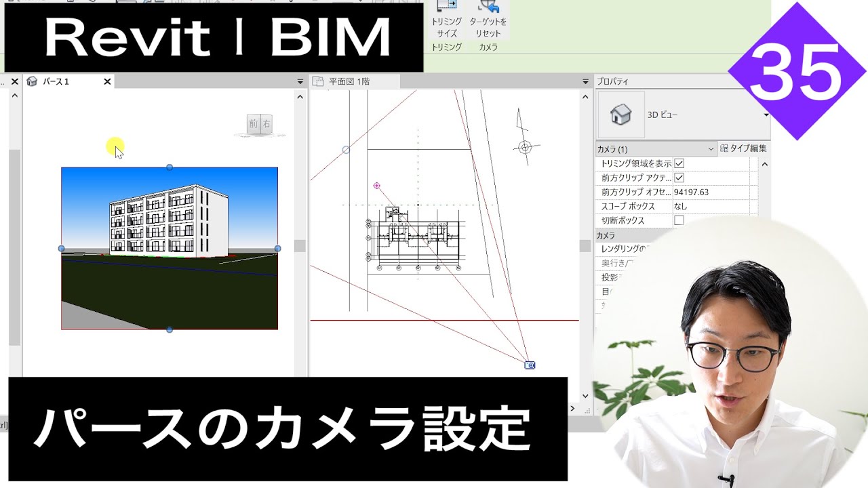Select the survey point marker in plan view
868x488 pixels.
pyautogui.click(x=524, y=147)
